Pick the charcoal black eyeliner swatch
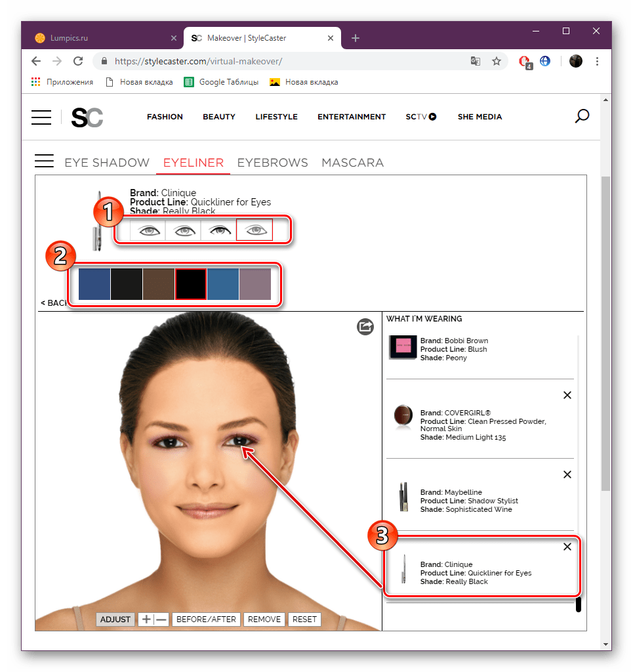633x672 pixels. (127, 284)
